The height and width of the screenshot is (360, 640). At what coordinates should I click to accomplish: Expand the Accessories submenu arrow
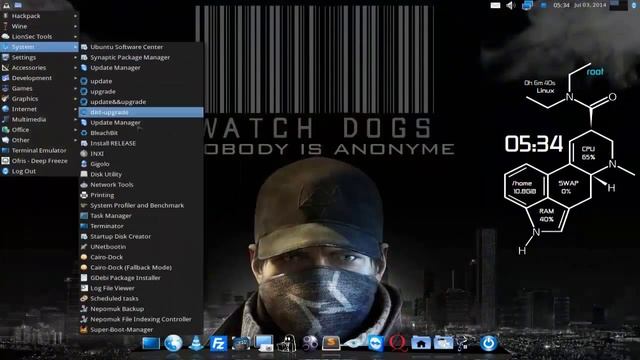coord(76,68)
